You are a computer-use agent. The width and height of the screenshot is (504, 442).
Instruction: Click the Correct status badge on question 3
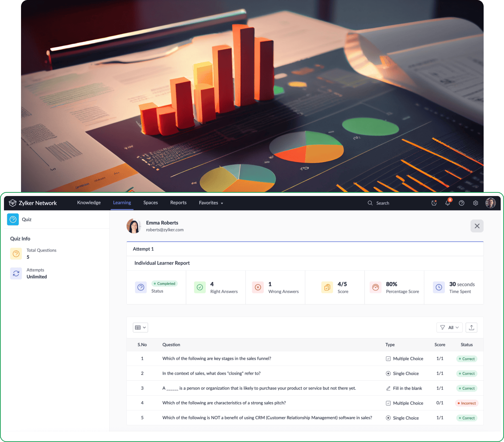click(467, 388)
